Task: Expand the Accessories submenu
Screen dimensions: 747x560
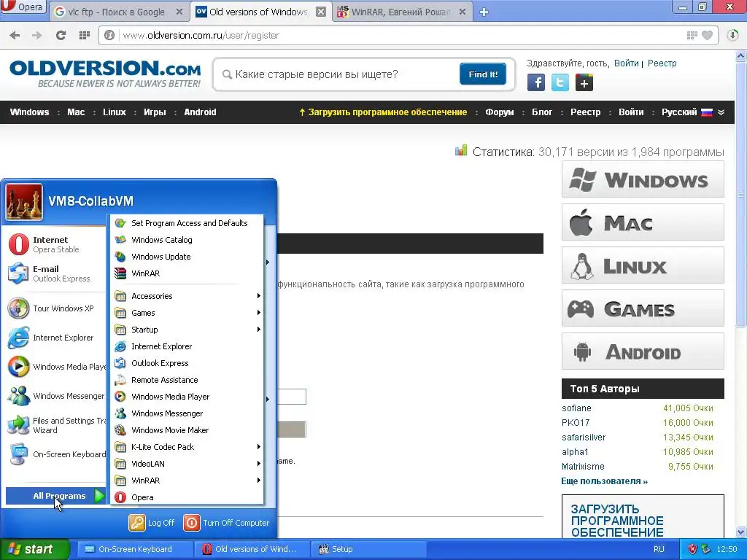Action: click(x=187, y=296)
